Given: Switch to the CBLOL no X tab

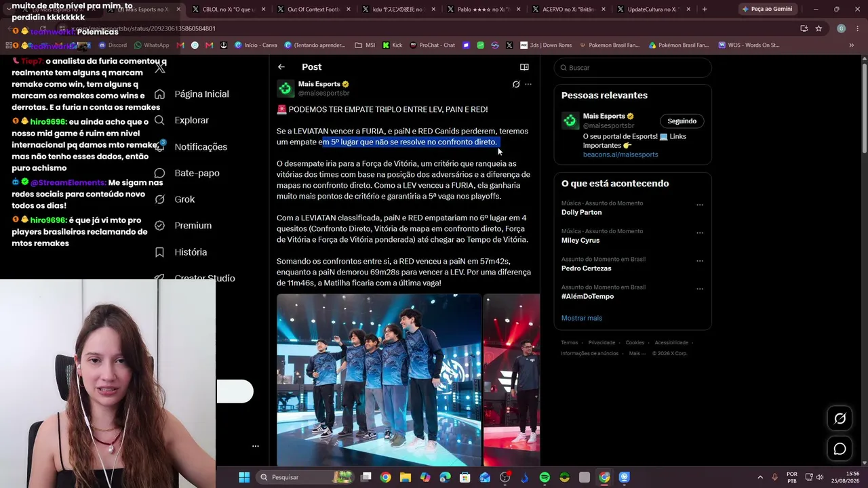Looking at the screenshot, I should click(x=229, y=9).
